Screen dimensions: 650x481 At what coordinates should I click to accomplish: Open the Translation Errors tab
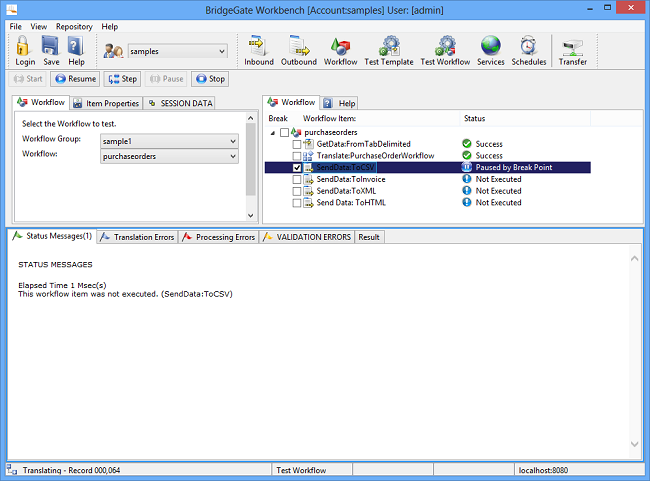coord(138,237)
